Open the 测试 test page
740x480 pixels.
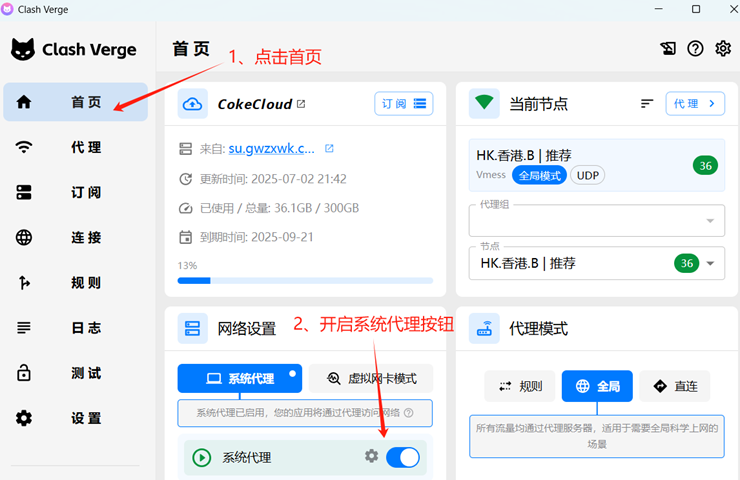tap(76, 373)
